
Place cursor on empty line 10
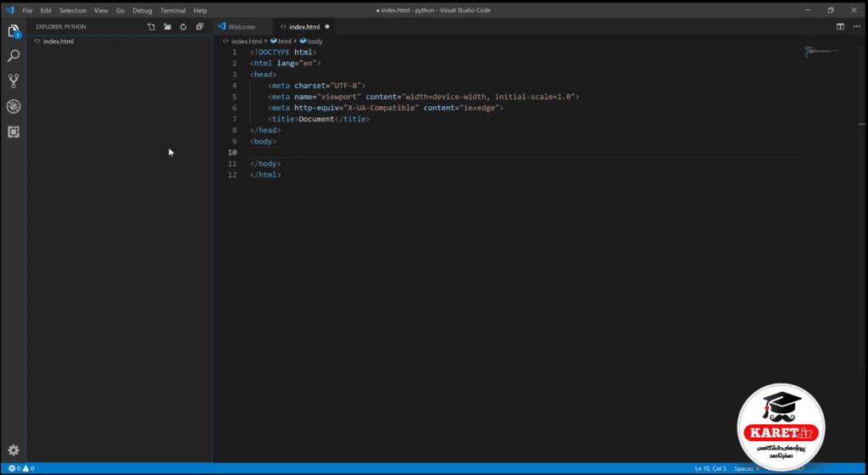click(527, 152)
